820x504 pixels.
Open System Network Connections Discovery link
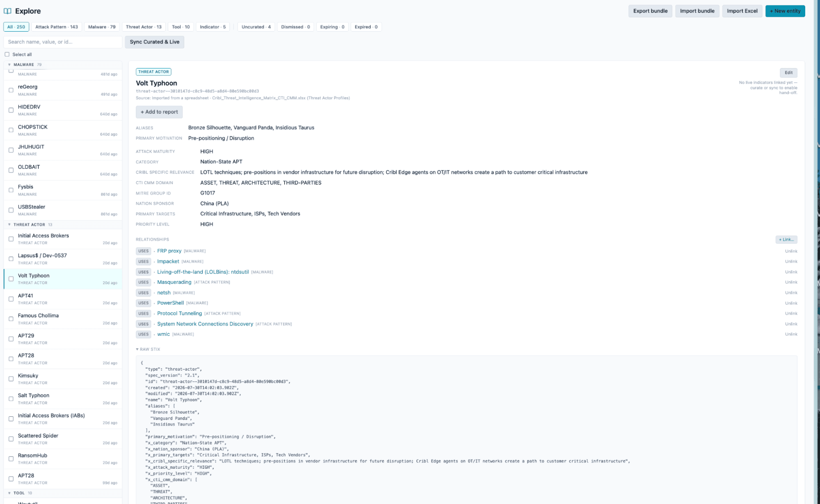click(x=205, y=324)
